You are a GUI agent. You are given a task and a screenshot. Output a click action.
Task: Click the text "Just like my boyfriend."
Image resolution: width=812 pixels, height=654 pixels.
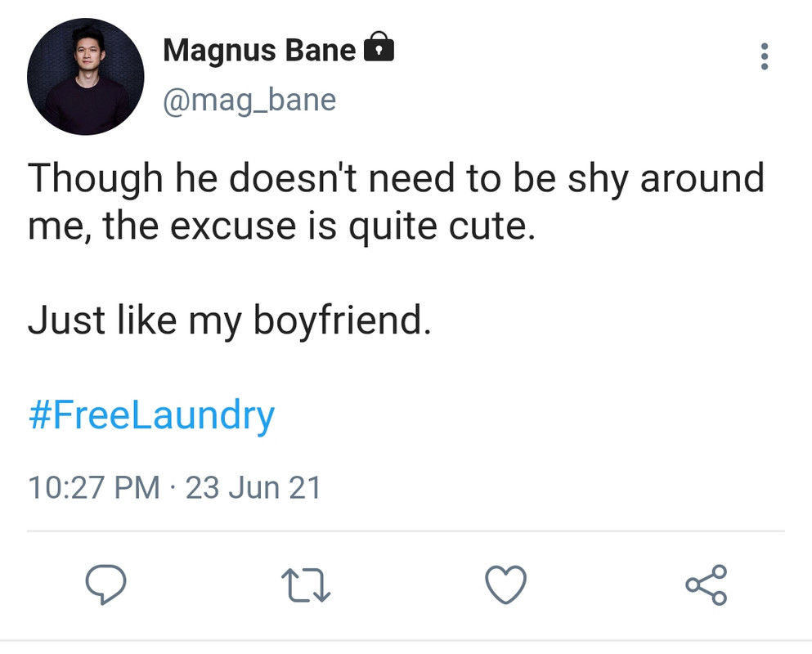pyautogui.click(x=229, y=320)
